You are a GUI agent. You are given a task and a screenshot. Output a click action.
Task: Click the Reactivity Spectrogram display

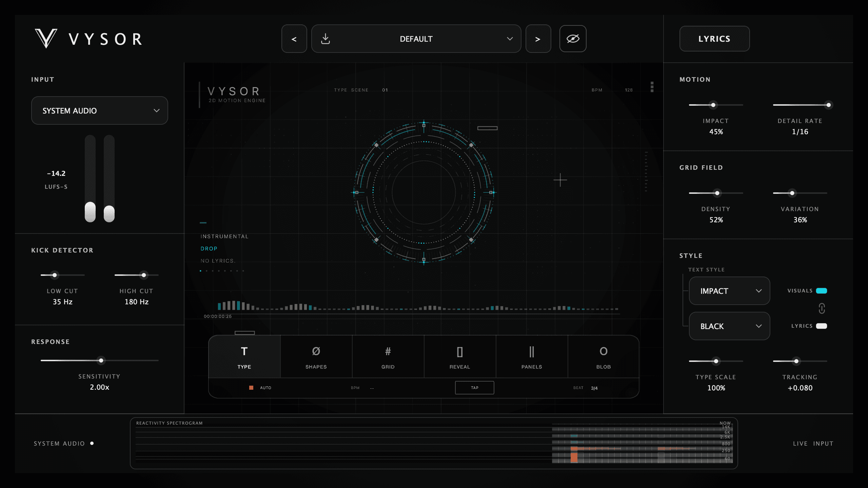434,443
